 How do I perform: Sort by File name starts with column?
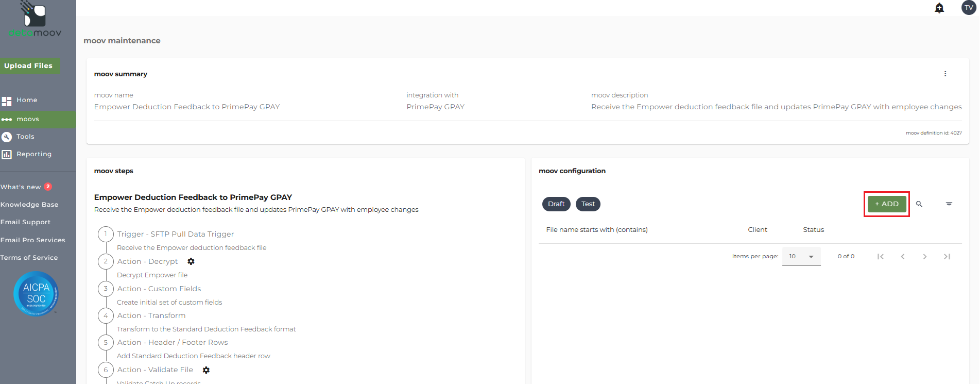point(597,230)
